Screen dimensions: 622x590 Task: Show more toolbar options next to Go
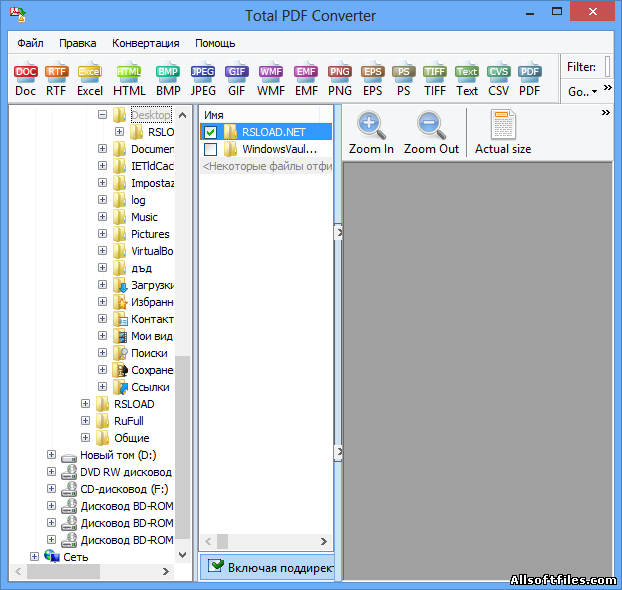pyautogui.click(x=607, y=88)
